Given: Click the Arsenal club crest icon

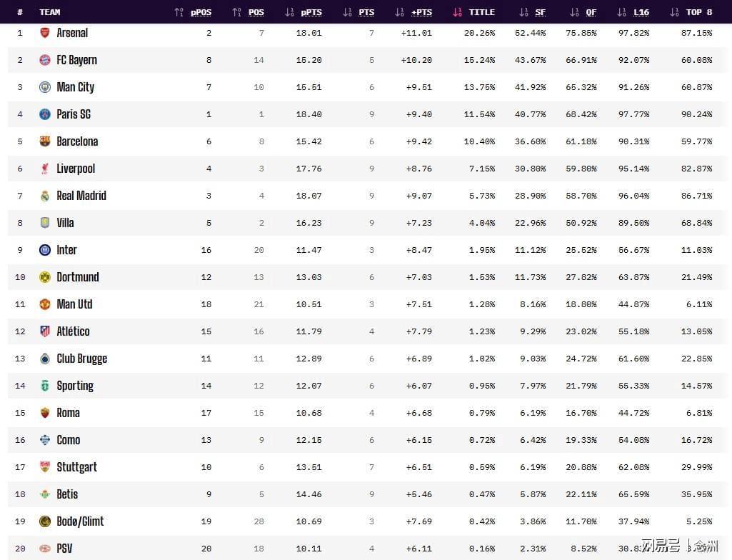Looking at the screenshot, I should pyautogui.click(x=45, y=33).
